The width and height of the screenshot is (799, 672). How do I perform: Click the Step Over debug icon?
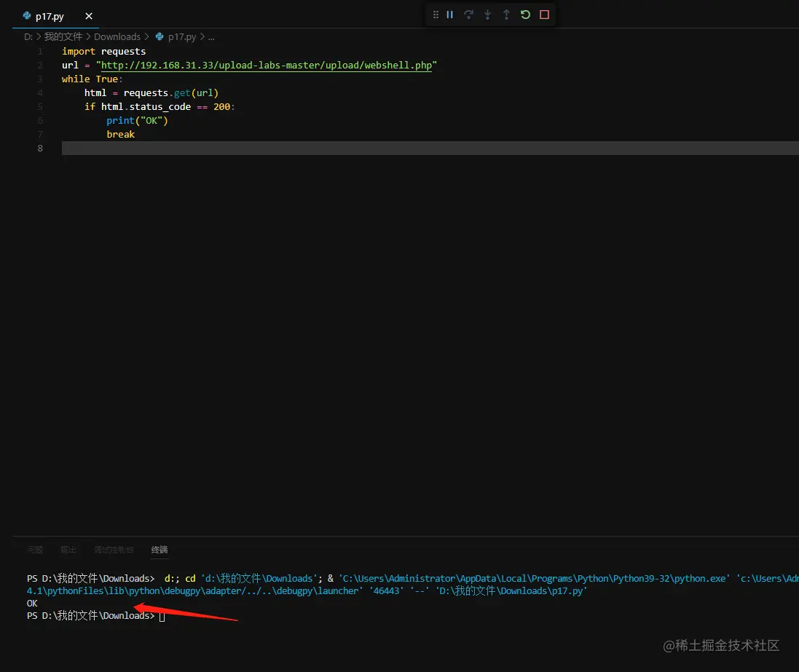pyautogui.click(x=468, y=15)
